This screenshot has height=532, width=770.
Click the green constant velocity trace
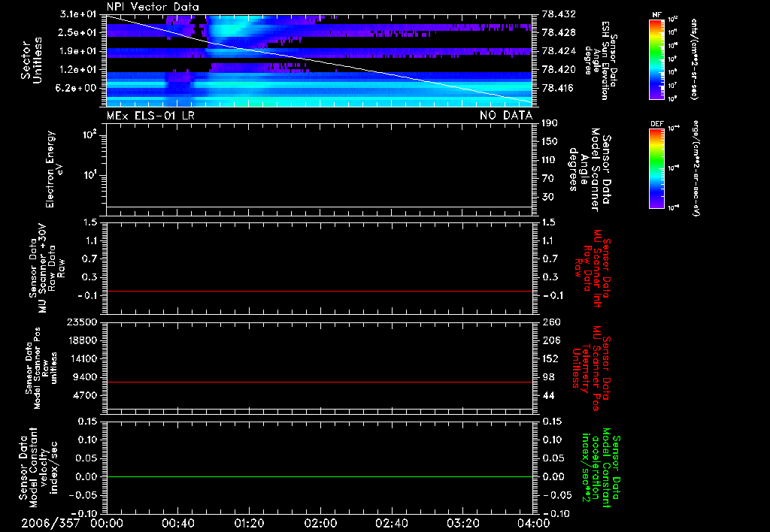pyautogui.click(x=319, y=476)
